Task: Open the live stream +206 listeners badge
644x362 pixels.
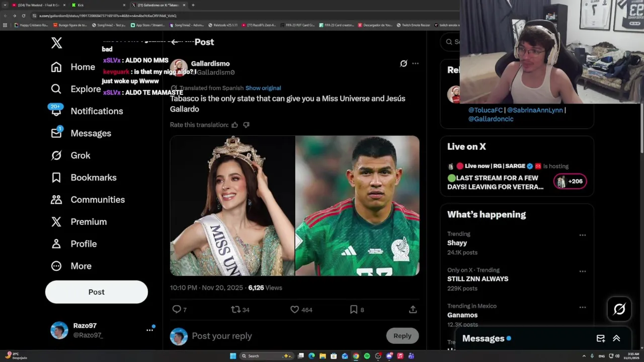Action: point(570,182)
